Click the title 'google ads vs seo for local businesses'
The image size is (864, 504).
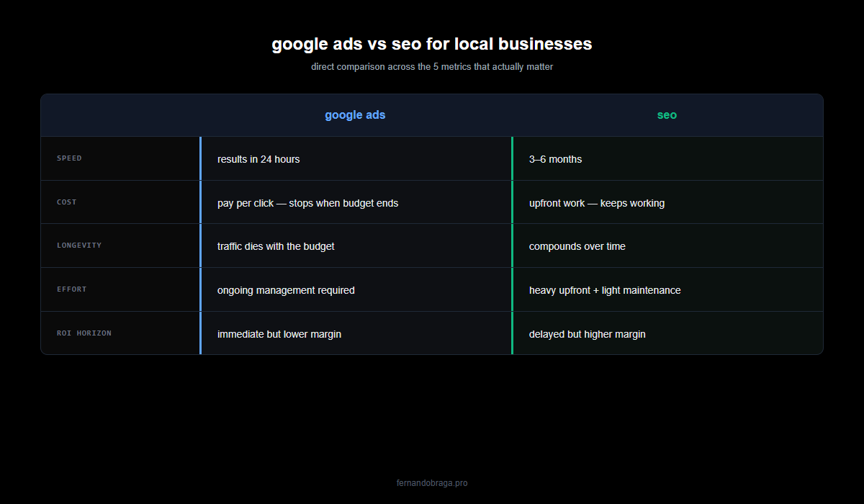pos(432,44)
